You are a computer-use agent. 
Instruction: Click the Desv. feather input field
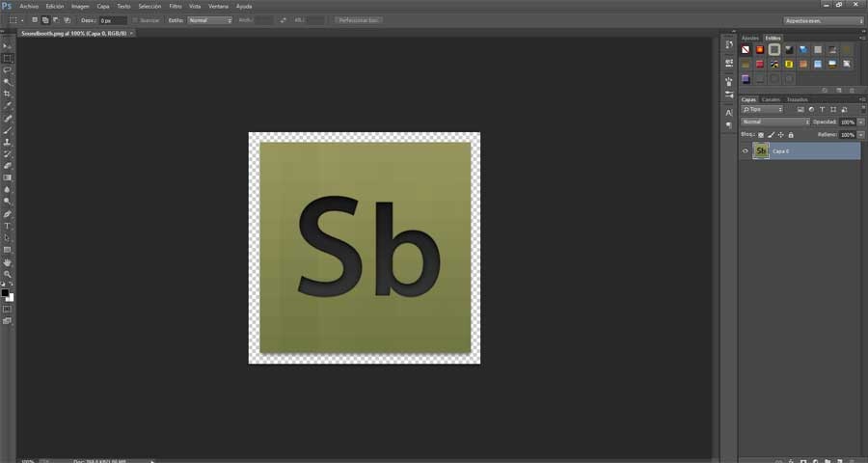(114, 20)
